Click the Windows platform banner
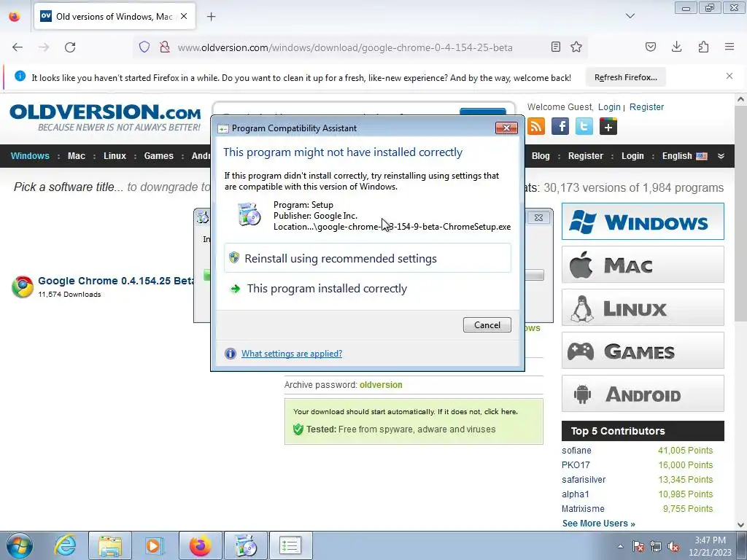Image resolution: width=747 pixels, height=560 pixels. [x=643, y=222]
